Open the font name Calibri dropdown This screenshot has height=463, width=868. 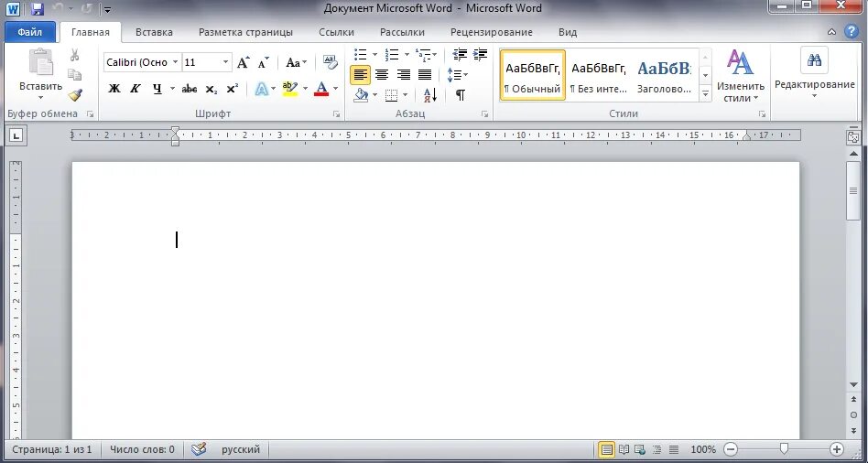pos(175,62)
